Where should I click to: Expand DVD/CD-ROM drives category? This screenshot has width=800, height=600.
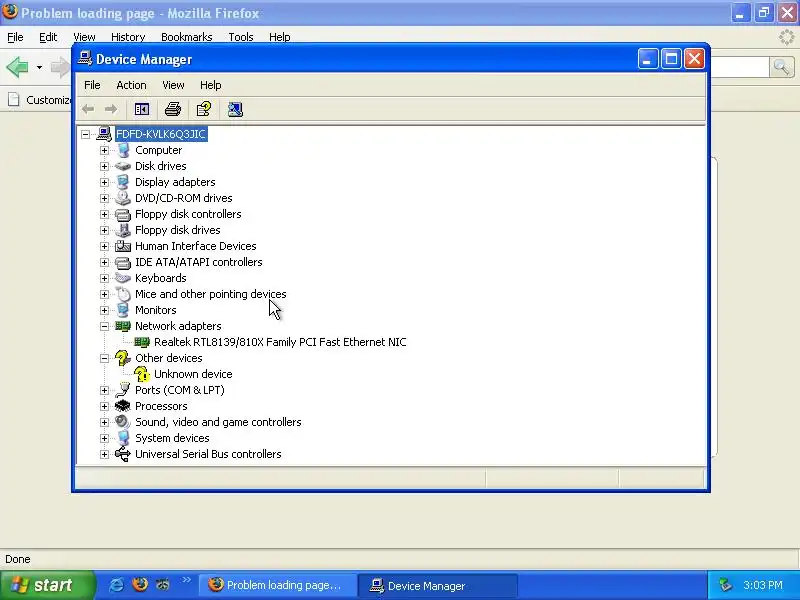(x=105, y=198)
